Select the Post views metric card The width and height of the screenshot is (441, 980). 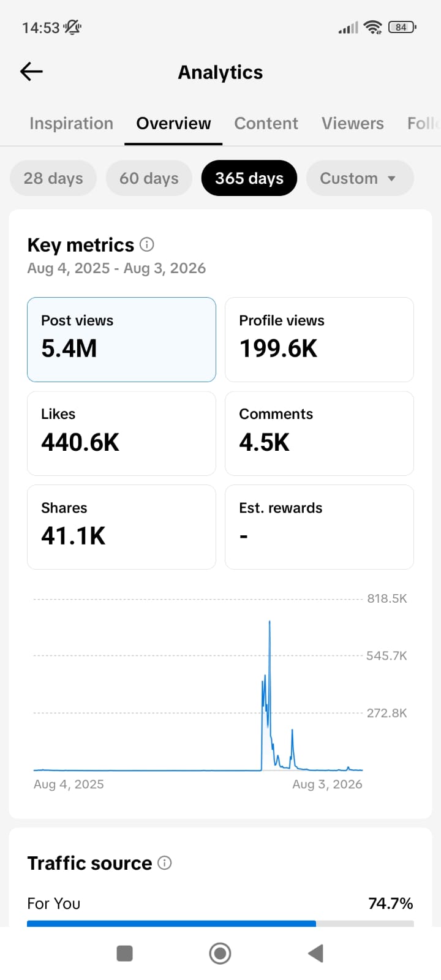coord(121,339)
